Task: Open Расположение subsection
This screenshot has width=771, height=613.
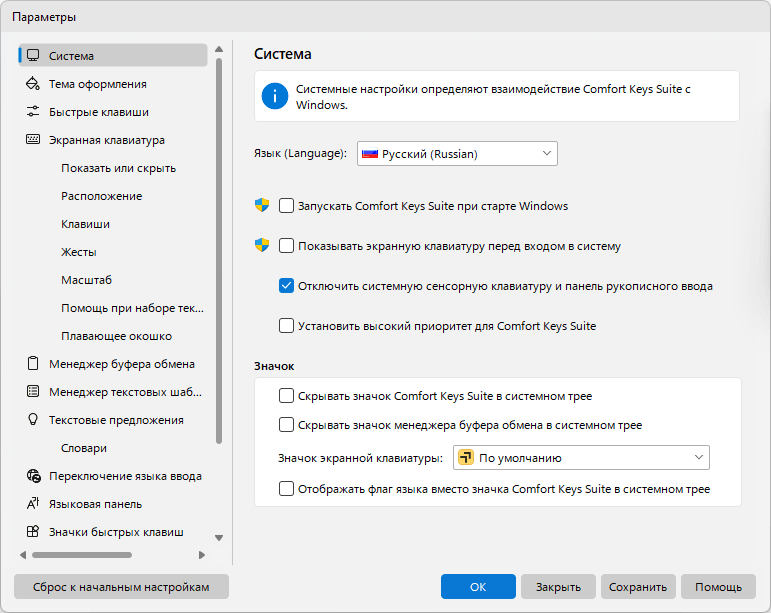Action: coord(101,196)
